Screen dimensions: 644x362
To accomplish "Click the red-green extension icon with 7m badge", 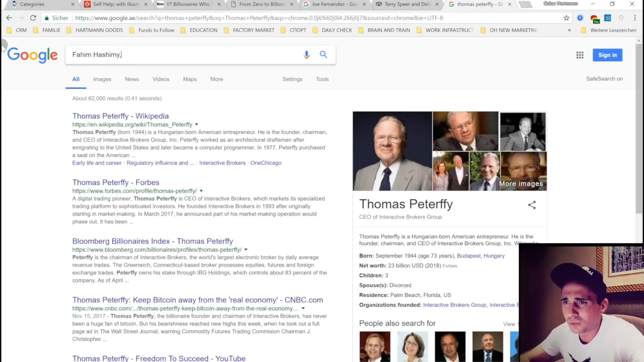I will (x=595, y=19).
